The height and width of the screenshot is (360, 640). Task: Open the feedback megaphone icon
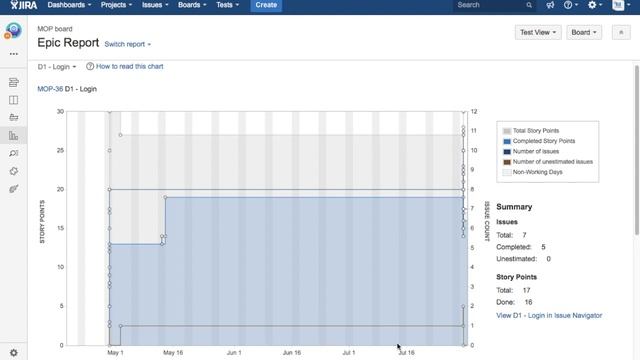[x=550, y=5]
